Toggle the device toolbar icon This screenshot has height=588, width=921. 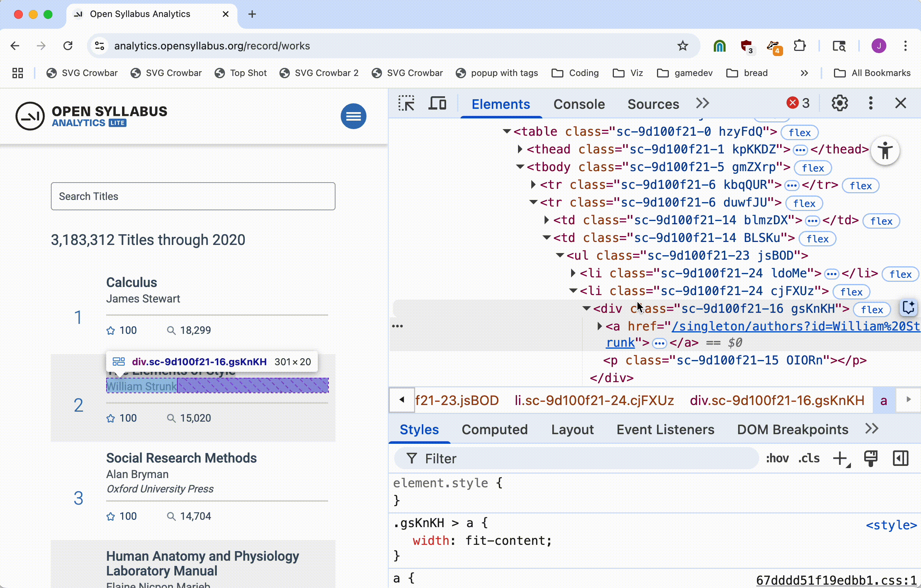click(x=437, y=103)
